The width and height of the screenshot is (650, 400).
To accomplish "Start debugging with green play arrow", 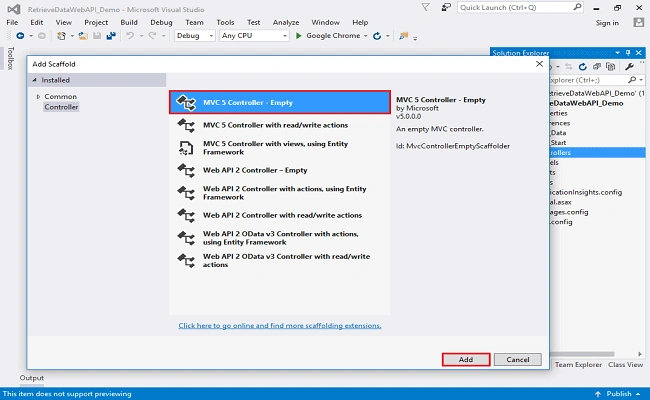I will point(298,36).
